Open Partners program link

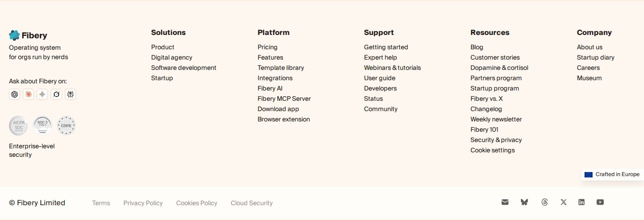click(x=496, y=78)
